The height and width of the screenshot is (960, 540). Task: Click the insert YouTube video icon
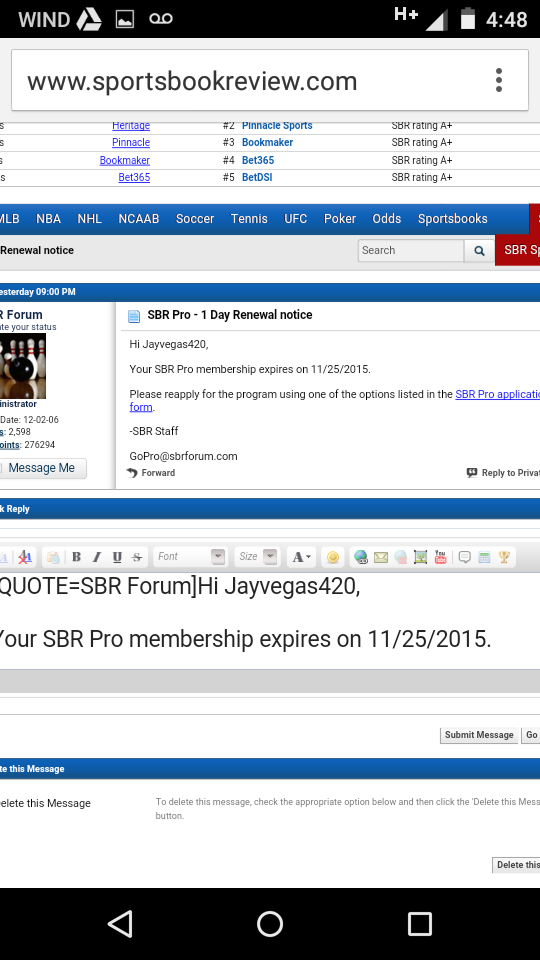(x=440, y=557)
